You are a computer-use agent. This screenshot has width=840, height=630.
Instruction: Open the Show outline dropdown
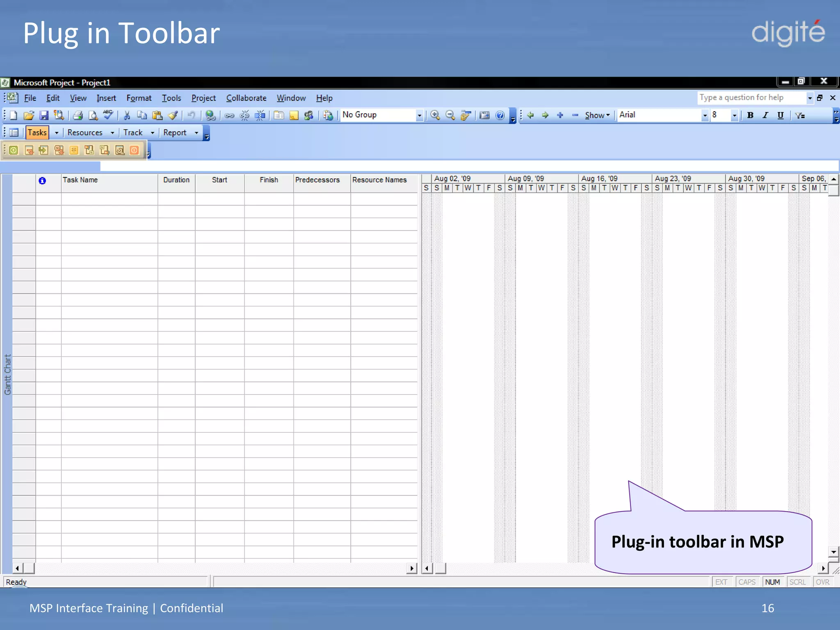597,115
